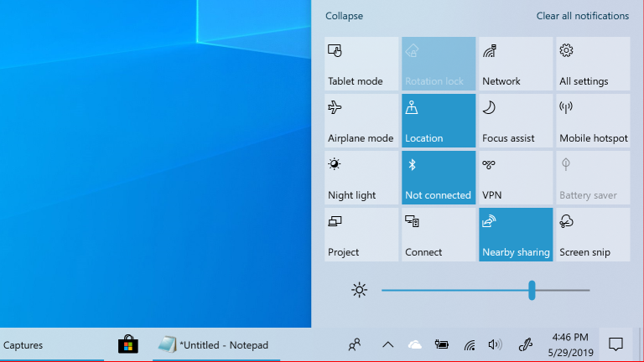The height and width of the screenshot is (362, 644).
Task: Expand hidden system tray icons chevron
Action: 387,344
